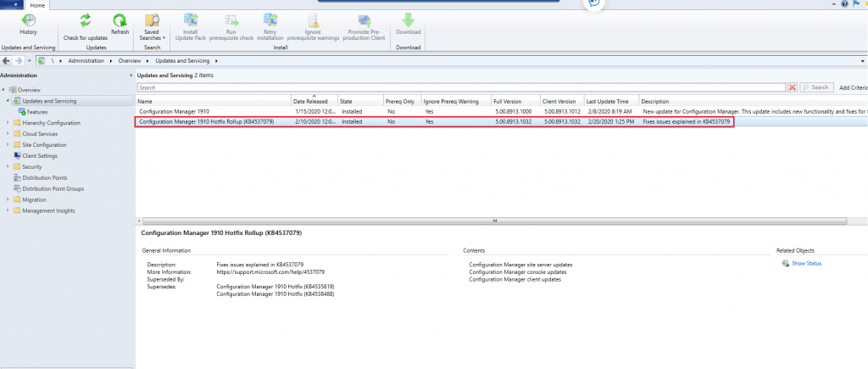This screenshot has height=369, width=868.
Task: Click into the Search input field
Action: click(461, 87)
